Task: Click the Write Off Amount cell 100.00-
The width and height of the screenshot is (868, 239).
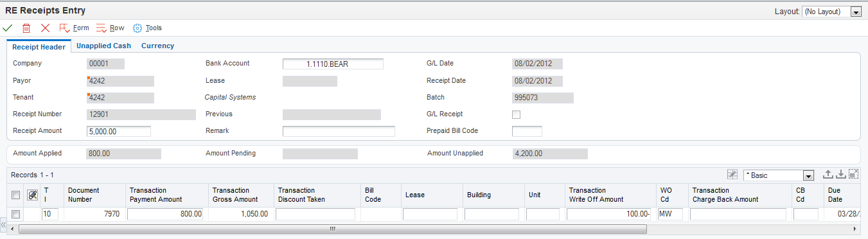Action: pos(609,214)
